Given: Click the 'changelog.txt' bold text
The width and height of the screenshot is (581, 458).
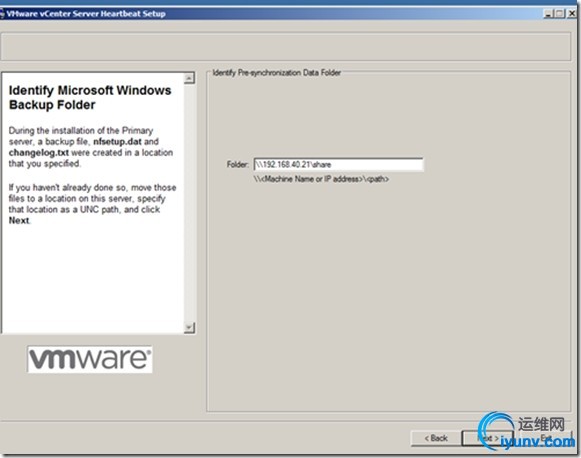Looking at the screenshot, I should 39,153.
